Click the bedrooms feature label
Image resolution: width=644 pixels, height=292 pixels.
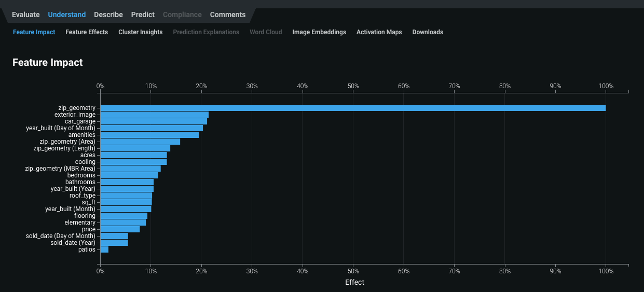coord(81,175)
